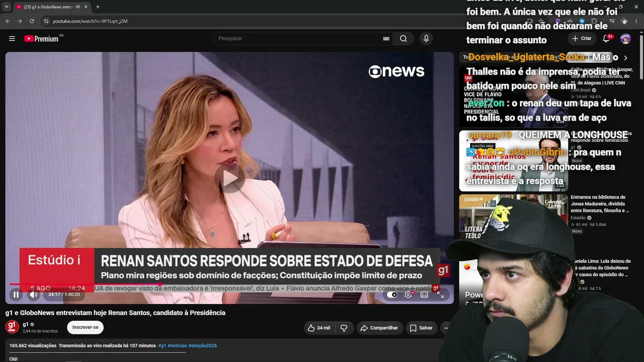The height and width of the screenshot is (362, 644).
Task: Click the Salvar save button
Action: click(421, 328)
